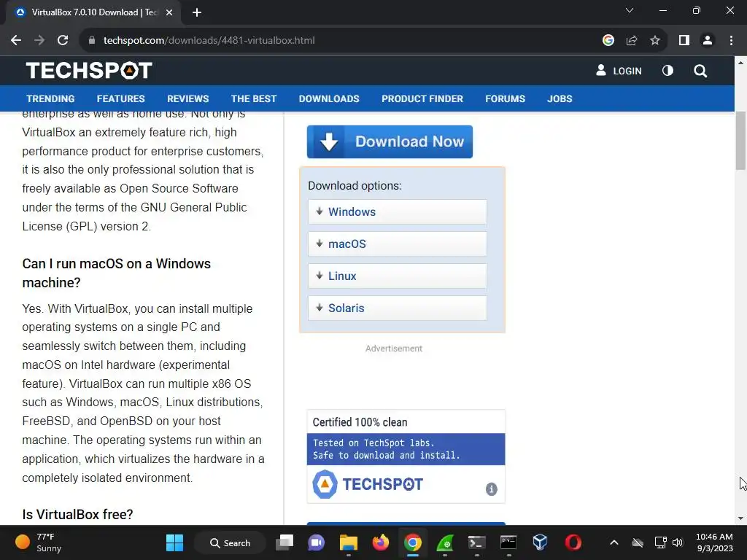Image resolution: width=747 pixels, height=560 pixels.
Task: Click 'Is VirtualBox free?' heading
Action: (x=77, y=514)
